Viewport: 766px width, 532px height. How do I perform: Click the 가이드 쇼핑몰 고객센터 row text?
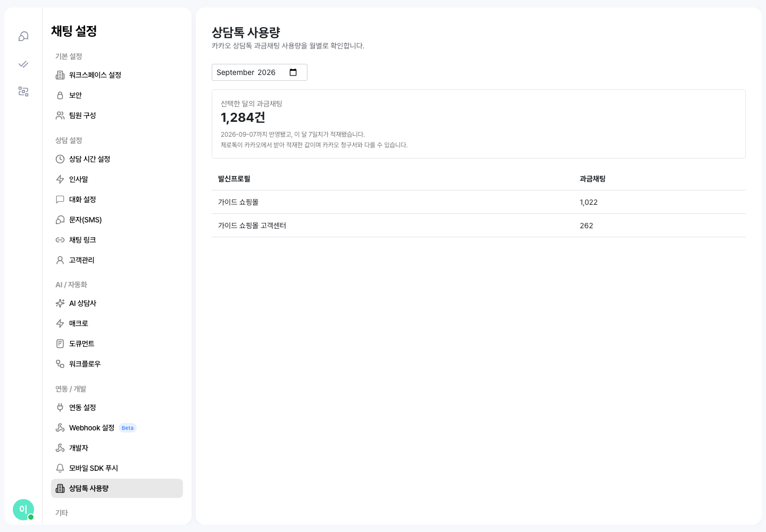252,226
